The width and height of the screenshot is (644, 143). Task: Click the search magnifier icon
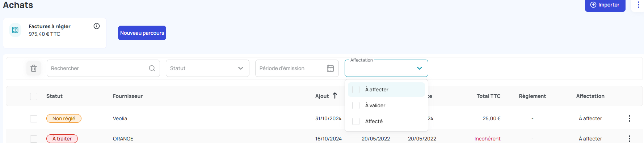[x=152, y=68]
